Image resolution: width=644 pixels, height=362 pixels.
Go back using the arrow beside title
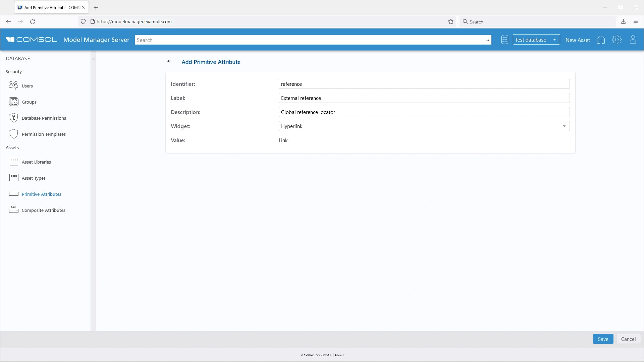[171, 61]
